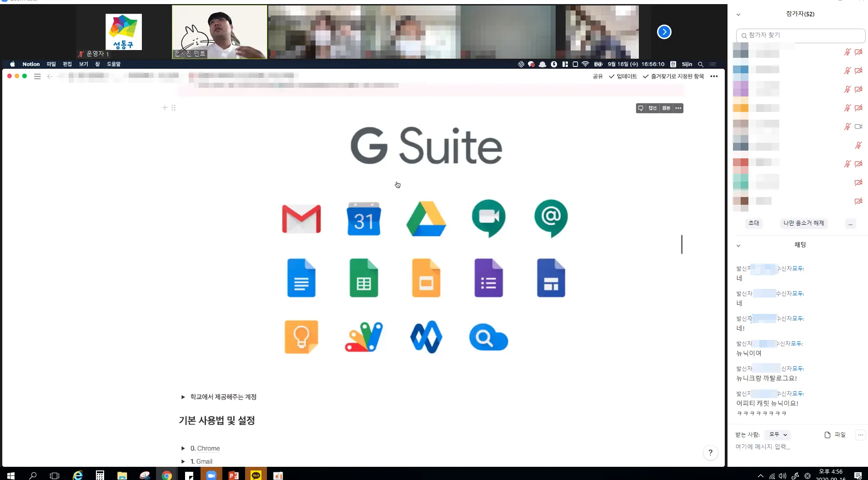This screenshot has height=480, width=868.
Task: Add a block with the plus icon
Action: click(x=165, y=108)
